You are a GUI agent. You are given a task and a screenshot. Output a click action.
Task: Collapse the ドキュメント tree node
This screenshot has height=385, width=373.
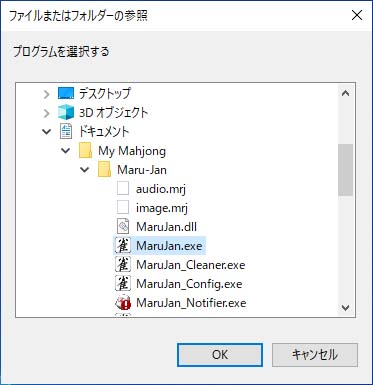[x=47, y=132]
